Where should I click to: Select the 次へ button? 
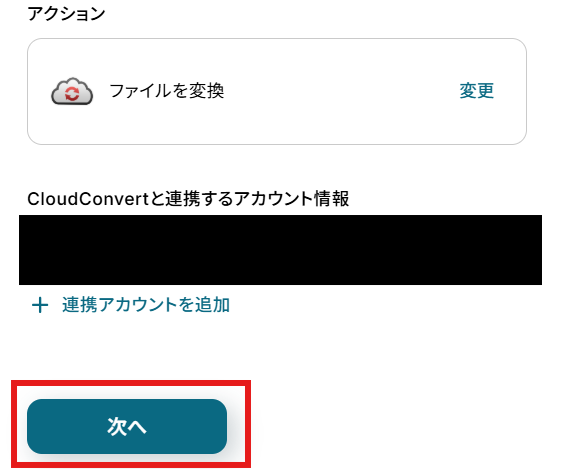click(127, 427)
